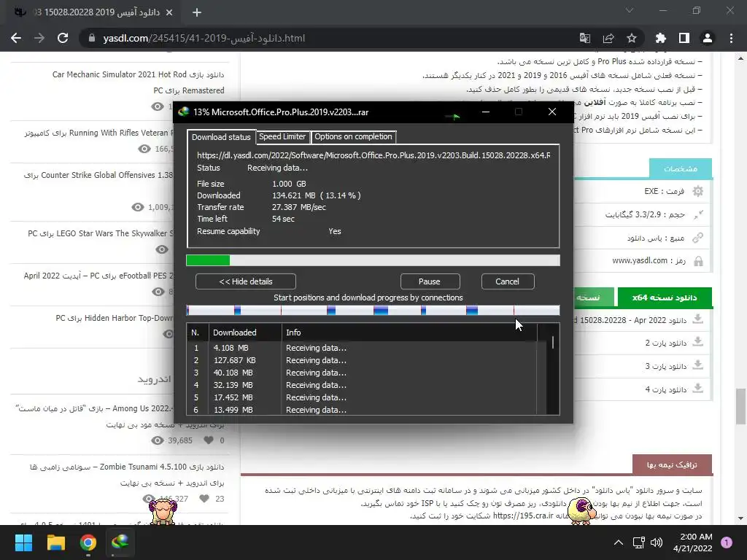Open the Windows Start menu
The width and height of the screenshot is (747, 560).
coord(23,542)
